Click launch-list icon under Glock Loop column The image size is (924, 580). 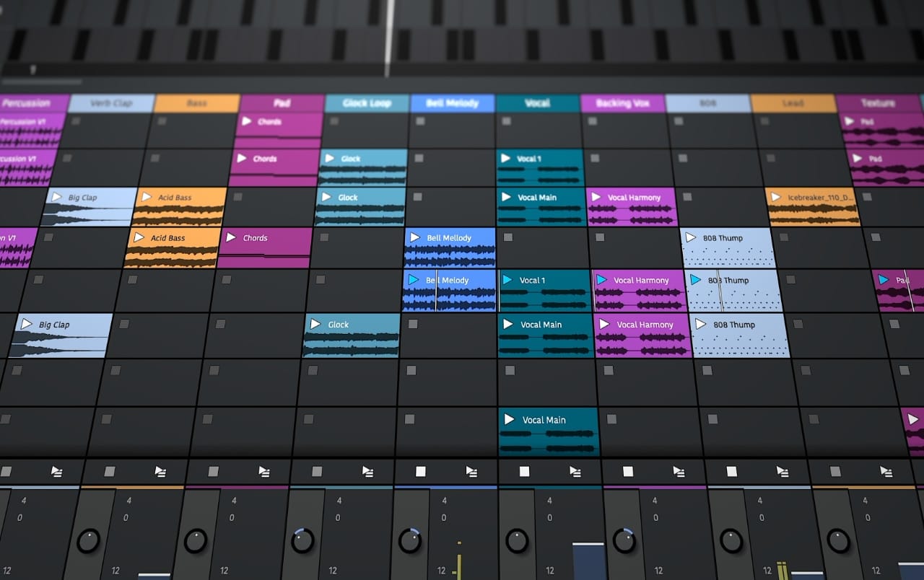coord(367,472)
